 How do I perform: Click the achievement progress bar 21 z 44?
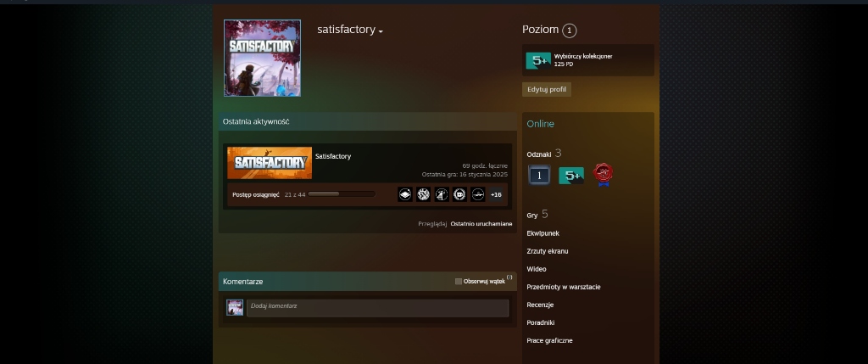(x=342, y=194)
